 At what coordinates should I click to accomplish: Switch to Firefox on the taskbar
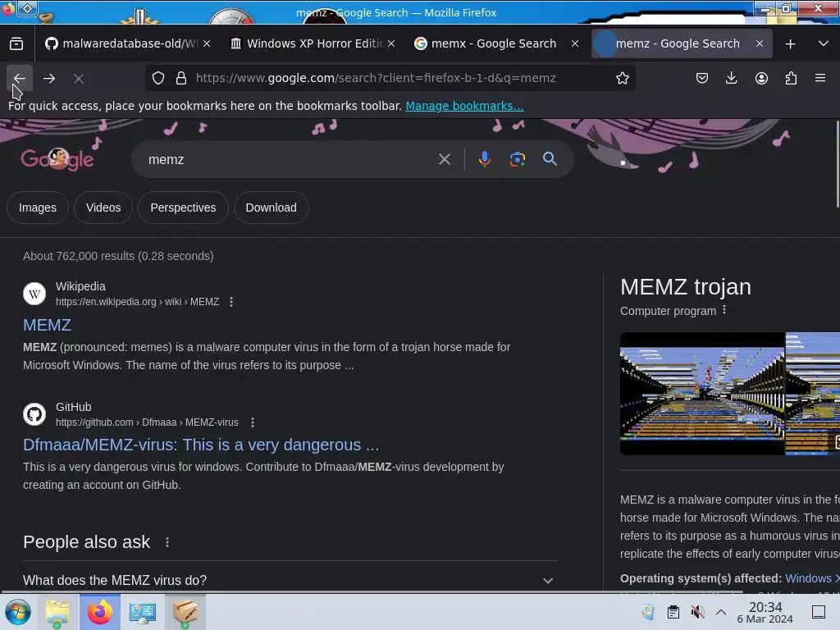click(99, 612)
